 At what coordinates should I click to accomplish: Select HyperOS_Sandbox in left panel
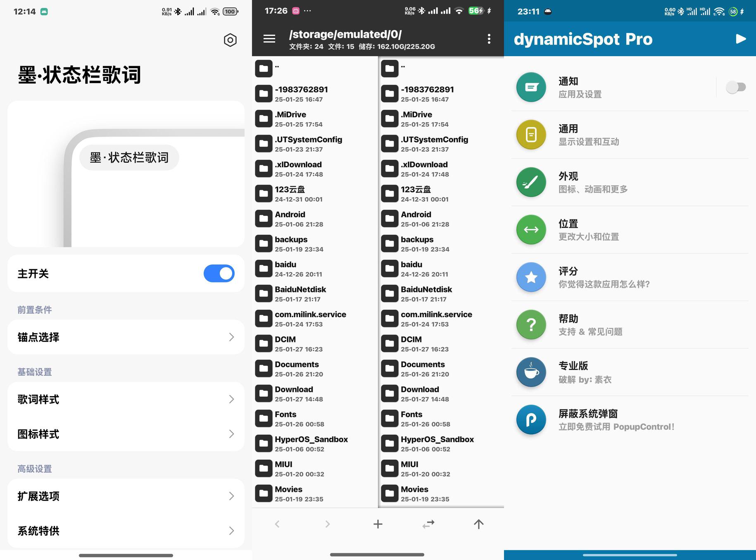[x=315, y=444]
